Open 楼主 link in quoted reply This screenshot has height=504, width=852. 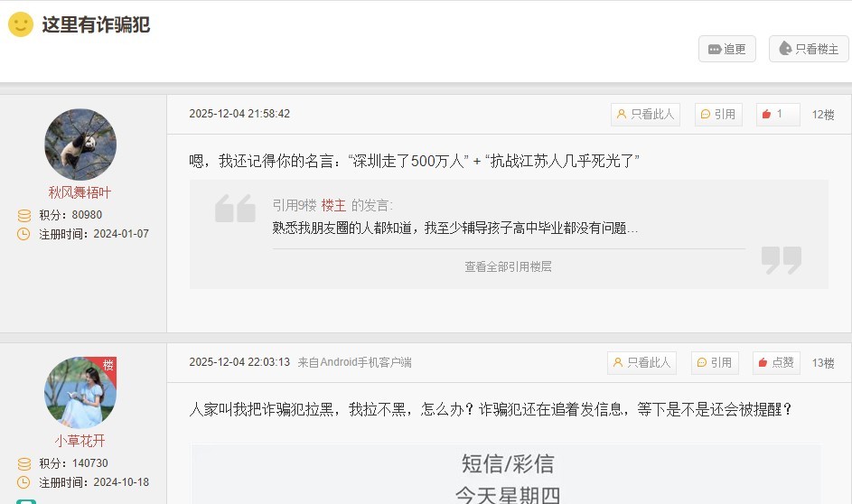tap(333, 205)
